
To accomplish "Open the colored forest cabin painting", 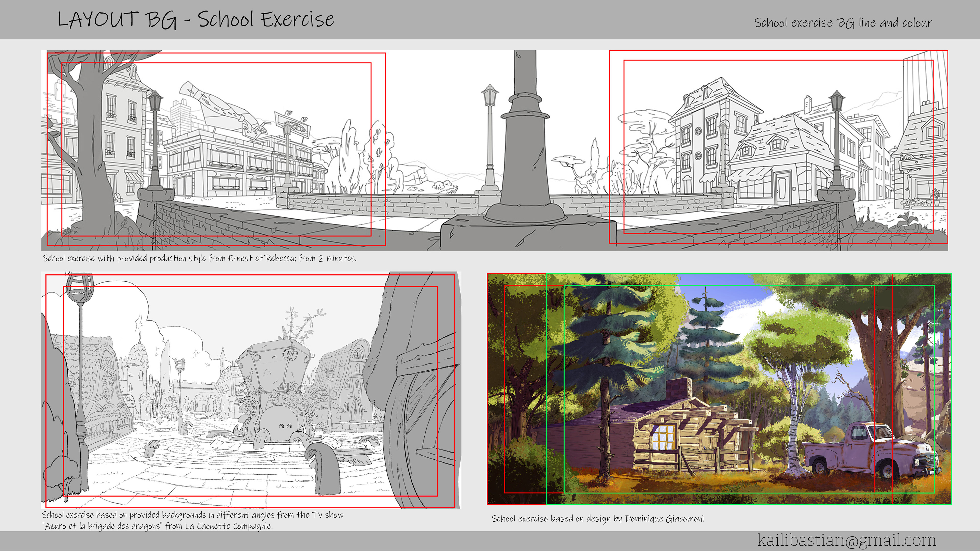I will tap(719, 389).
